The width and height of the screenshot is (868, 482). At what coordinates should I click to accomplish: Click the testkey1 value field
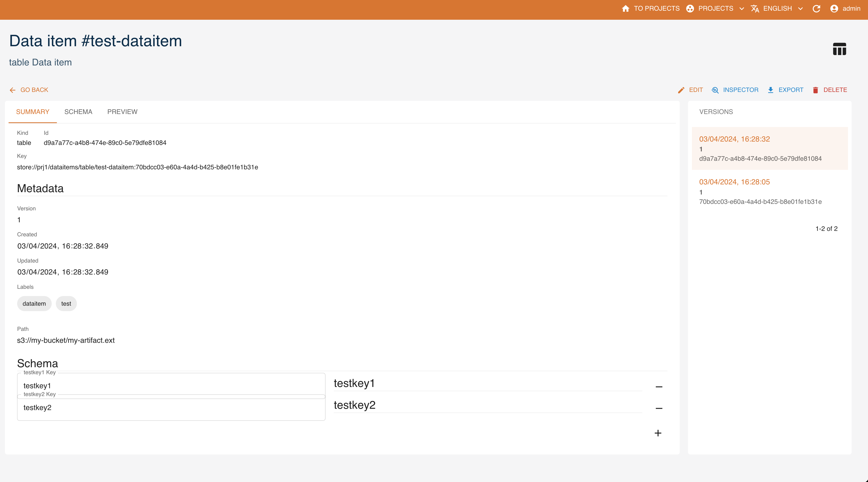click(x=488, y=383)
